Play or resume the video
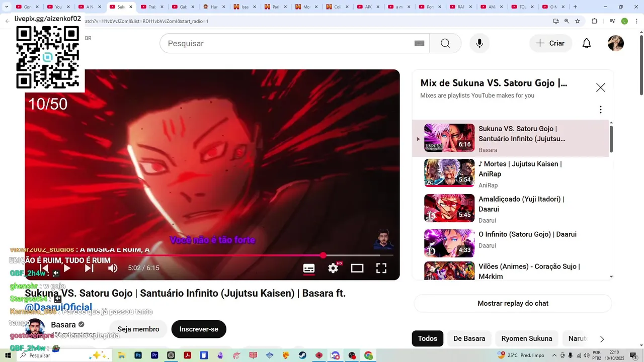 [67, 268]
